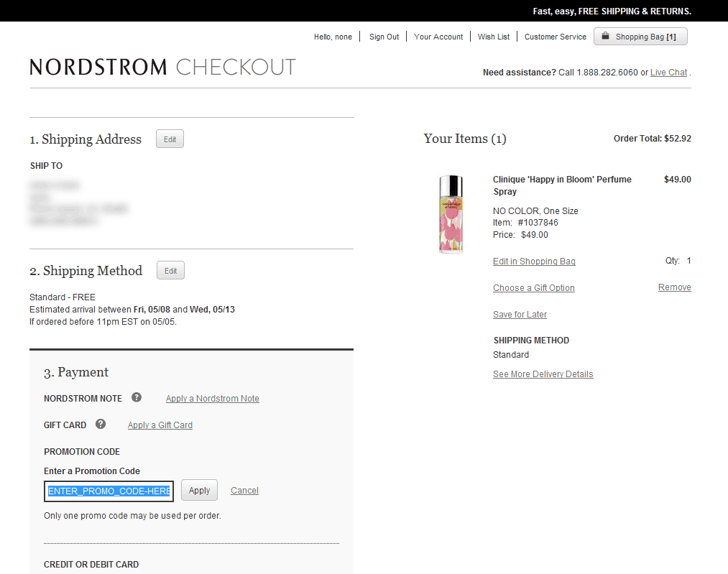Viewport: 728px width, 574px height.
Task: Click the estimated arrival dates line
Action: click(x=132, y=309)
